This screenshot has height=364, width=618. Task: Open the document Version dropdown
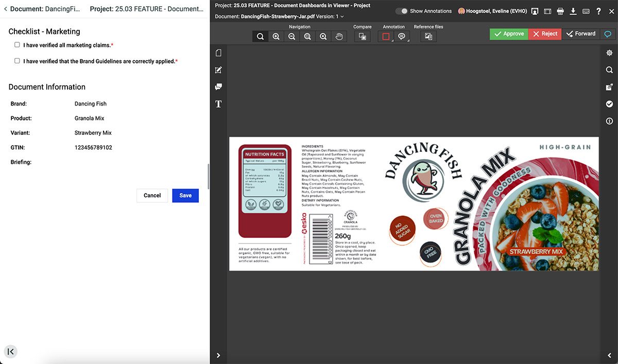(x=342, y=16)
